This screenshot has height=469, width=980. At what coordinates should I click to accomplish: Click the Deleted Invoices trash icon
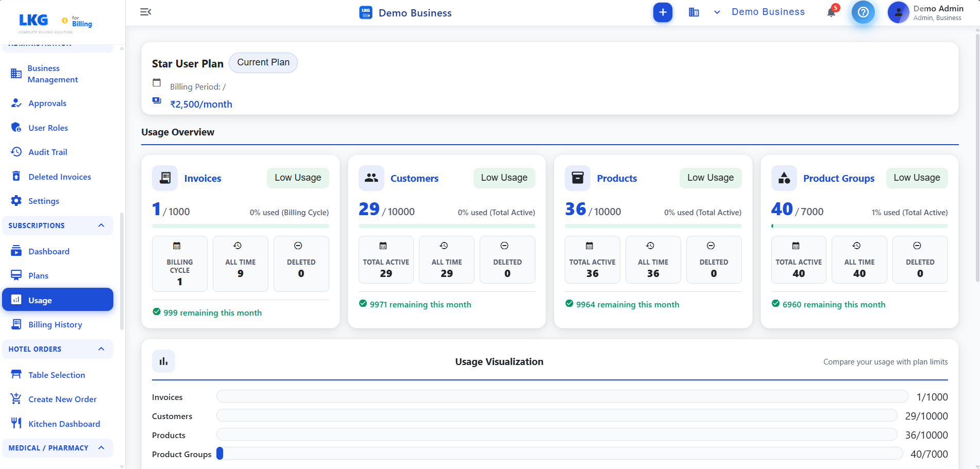click(16, 177)
